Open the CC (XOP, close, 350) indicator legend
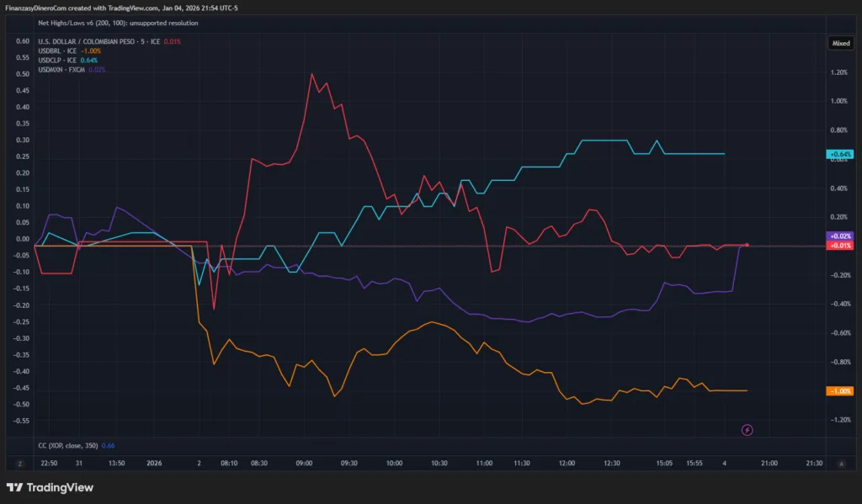Image resolution: width=862 pixels, height=504 pixels. click(76, 445)
